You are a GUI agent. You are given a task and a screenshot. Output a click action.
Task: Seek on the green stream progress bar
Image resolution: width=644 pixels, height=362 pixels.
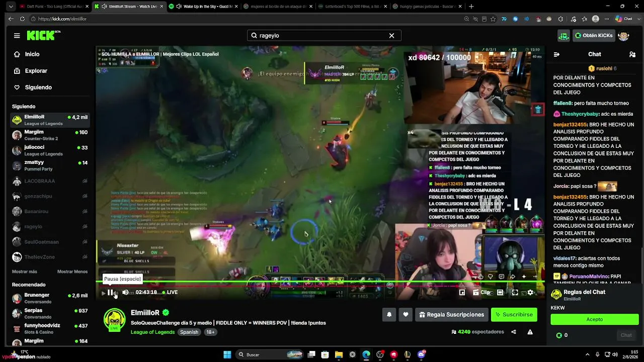click(x=320, y=282)
